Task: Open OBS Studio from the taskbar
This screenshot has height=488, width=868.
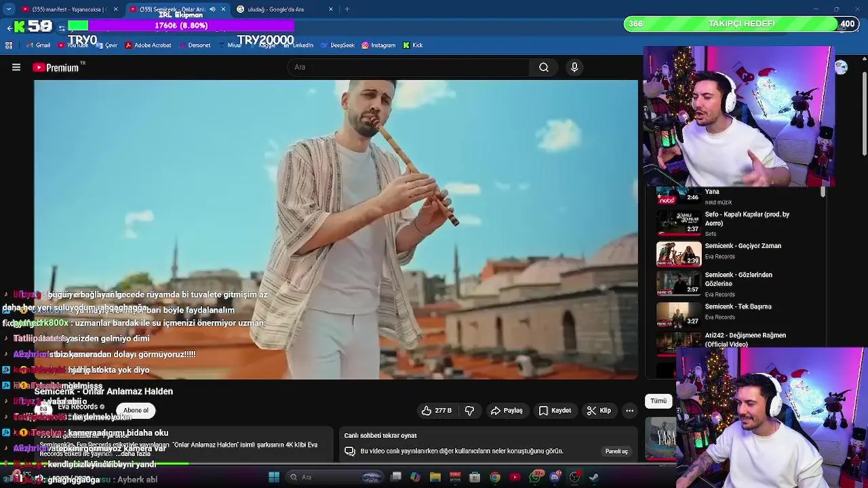Action: click(x=575, y=477)
